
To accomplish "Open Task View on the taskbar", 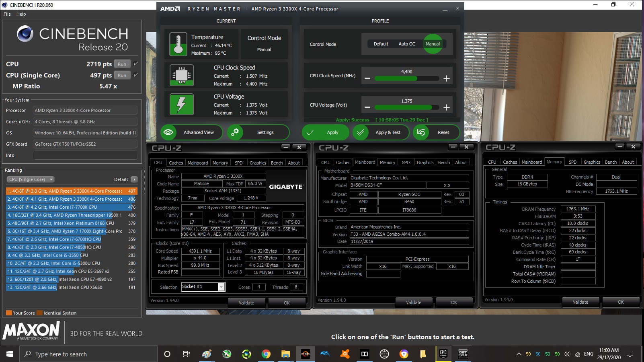I will [187, 354].
